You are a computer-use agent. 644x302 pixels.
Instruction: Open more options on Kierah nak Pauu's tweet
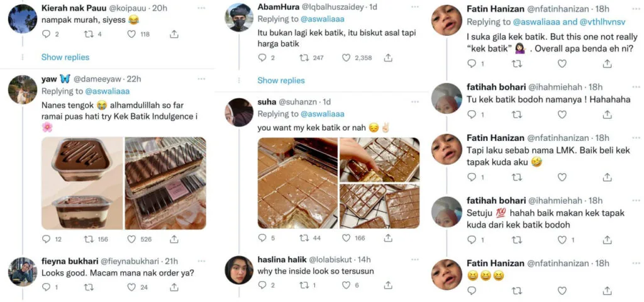pos(201,8)
